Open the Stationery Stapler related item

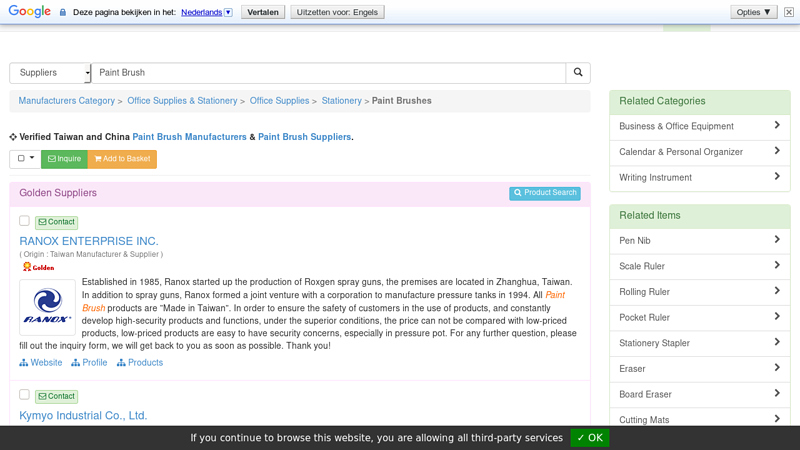(699, 343)
